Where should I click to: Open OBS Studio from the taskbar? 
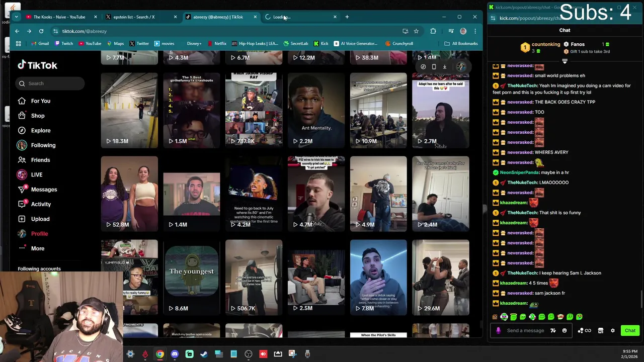(x=249, y=354)
